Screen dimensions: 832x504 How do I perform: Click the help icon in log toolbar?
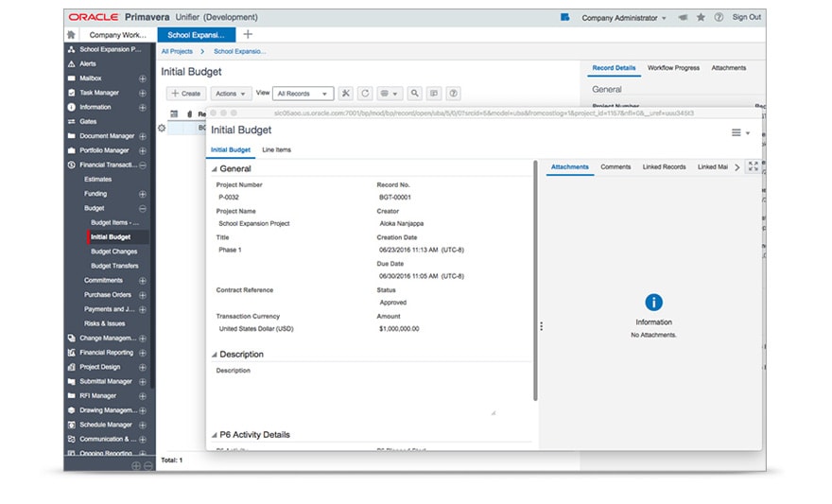[x=453, y=94]
